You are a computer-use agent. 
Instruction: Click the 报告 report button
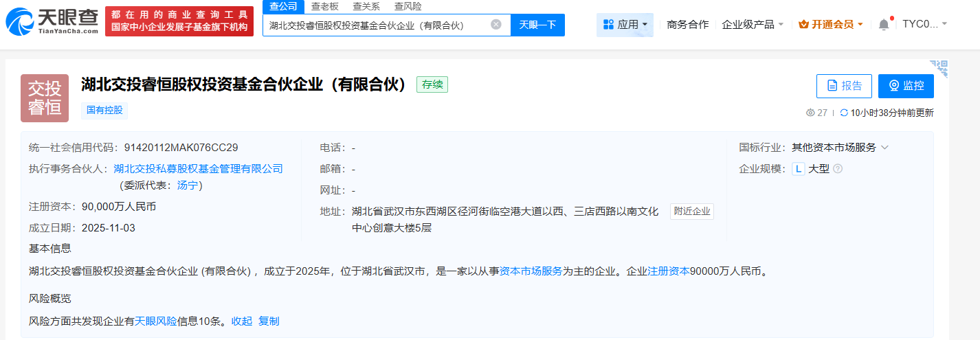point(844,86)
